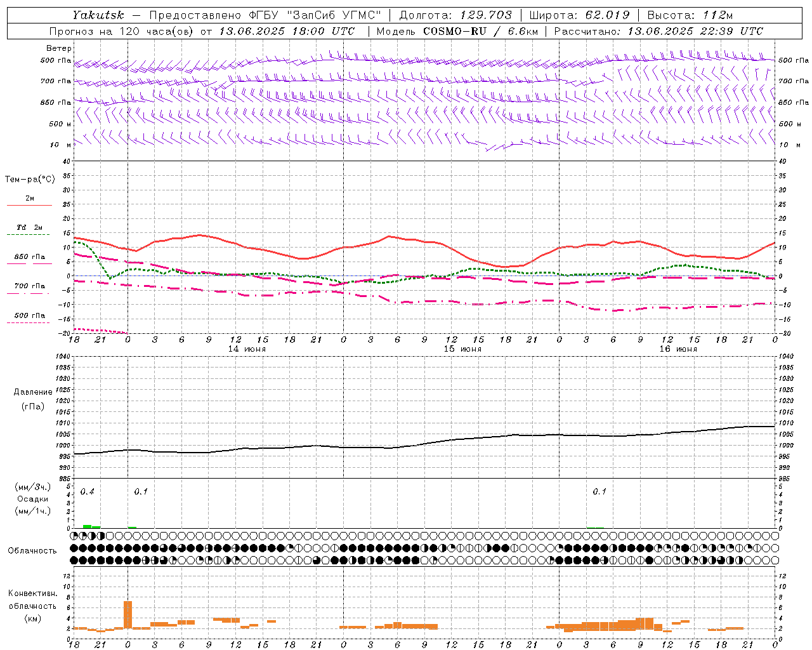Click the Ветер wind panel label
This screenshot has height=650, width=812.
click(x=59, y=48)
